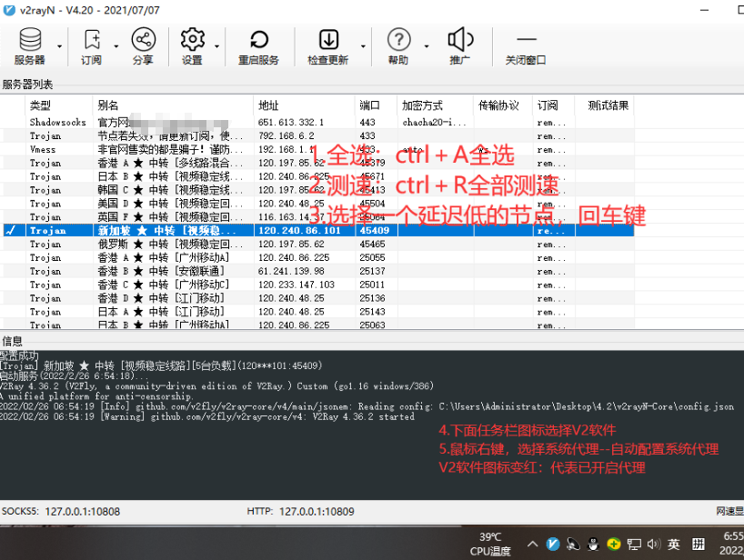The width and height of the screenshot is (744, 560).
Task: Open the 服务器 (Servers) toolbar button
Action: (x=30, y=45)
